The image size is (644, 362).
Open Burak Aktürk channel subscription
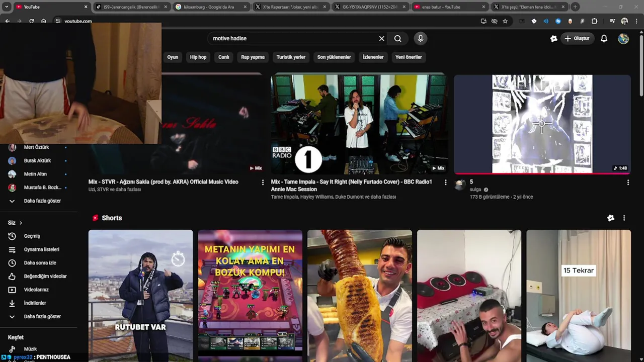pyautogui.click(x=38, y=160)
